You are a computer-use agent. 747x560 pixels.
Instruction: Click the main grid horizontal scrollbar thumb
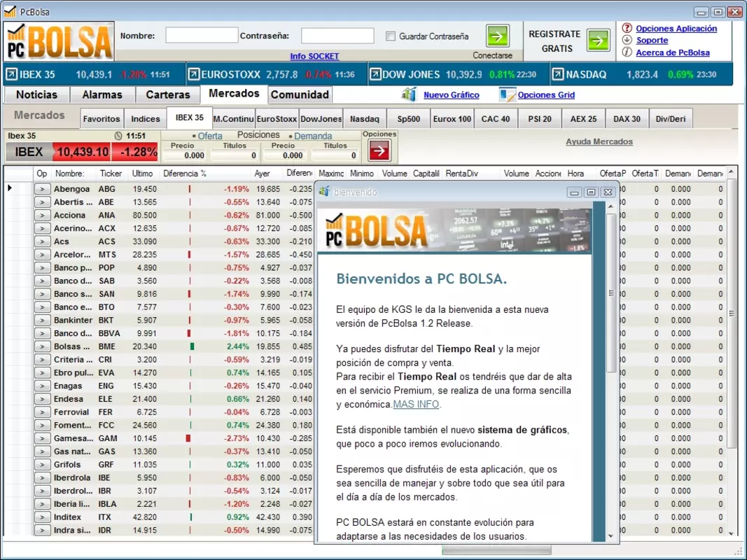(496, 550)
